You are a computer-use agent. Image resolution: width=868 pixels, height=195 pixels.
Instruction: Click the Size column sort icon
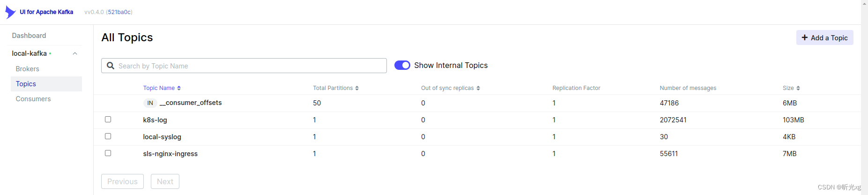pos(798,88)
